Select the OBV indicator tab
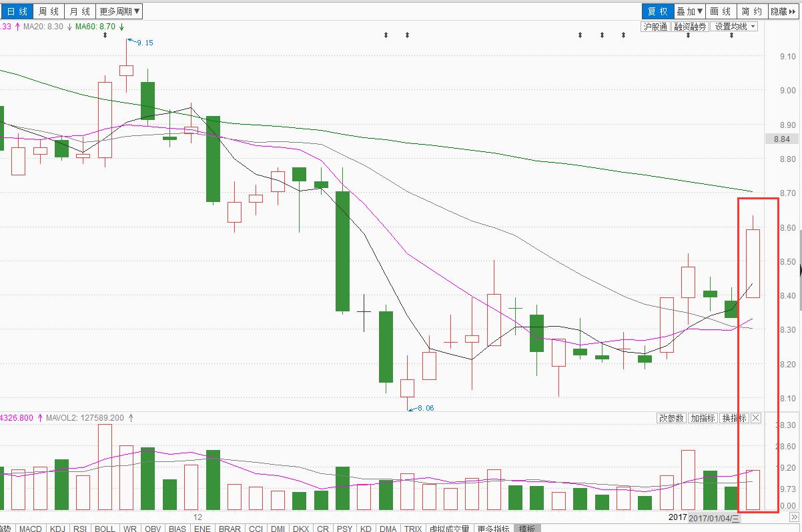 click(x=153, y=528)
